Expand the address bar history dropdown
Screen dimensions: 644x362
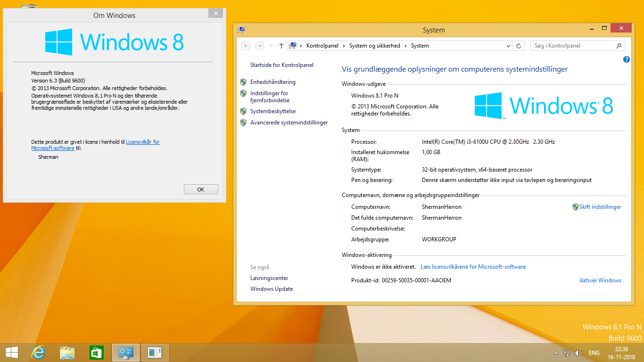(x=508, y=46)
